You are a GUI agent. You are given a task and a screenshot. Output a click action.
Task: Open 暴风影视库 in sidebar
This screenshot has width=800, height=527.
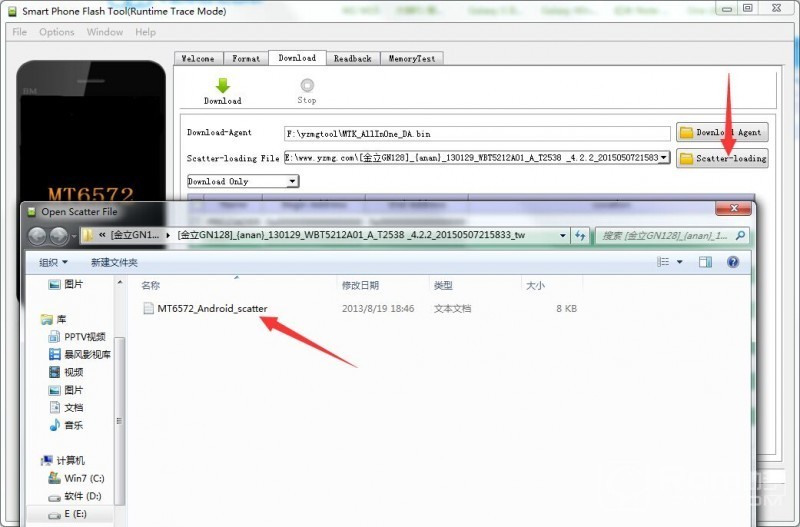pyautogui.click(x=80, y=354)
